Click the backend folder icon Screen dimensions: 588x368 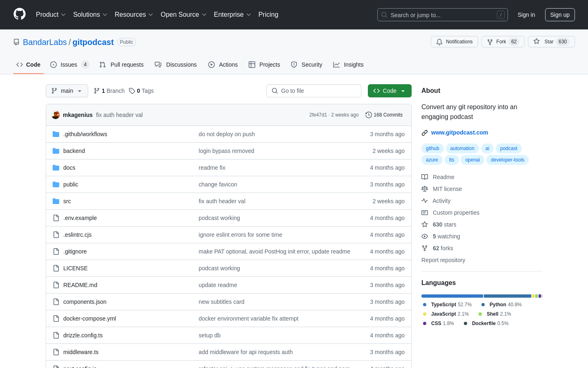click(56, 151)
